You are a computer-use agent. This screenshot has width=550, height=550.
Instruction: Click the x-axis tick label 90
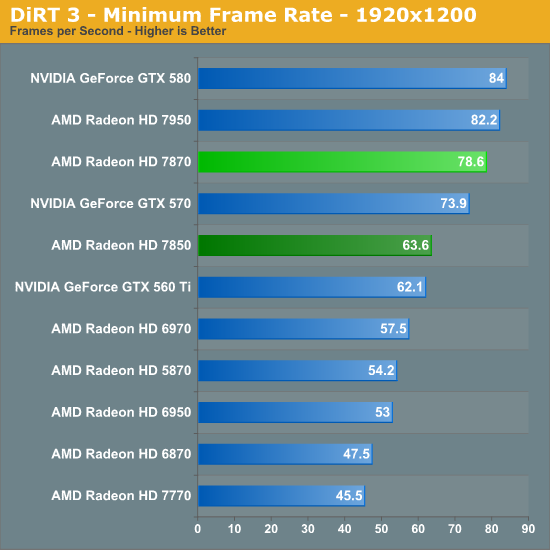point(528,529)
